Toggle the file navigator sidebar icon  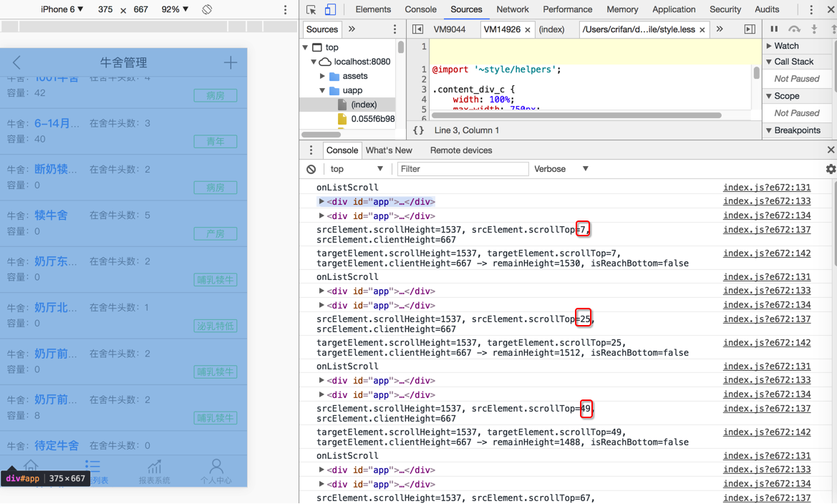click(418, 29)
